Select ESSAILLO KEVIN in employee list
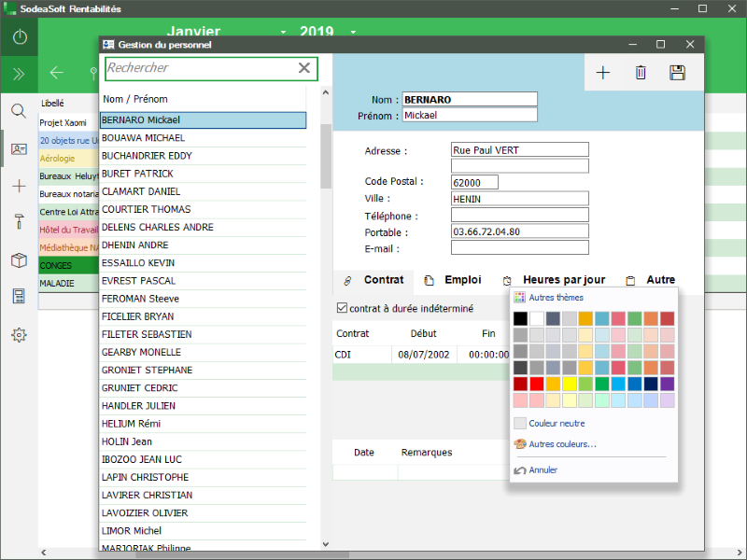This screenshot has width=747, height=560. tap(203, 263)
